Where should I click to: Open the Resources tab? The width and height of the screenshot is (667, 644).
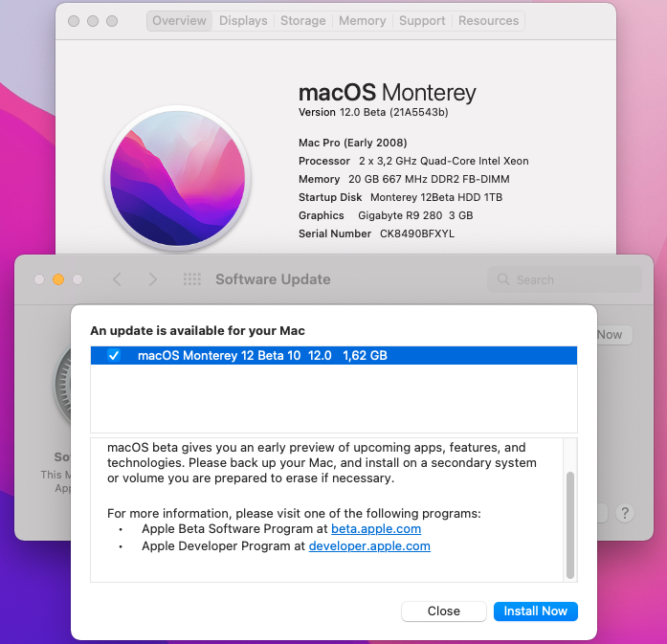pos(488,21)
